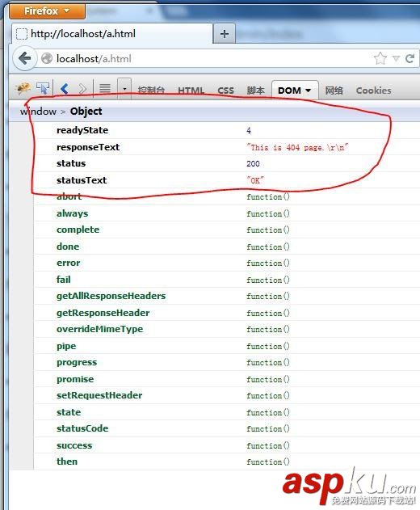Click function() value beside statusCode

point(268,428)
